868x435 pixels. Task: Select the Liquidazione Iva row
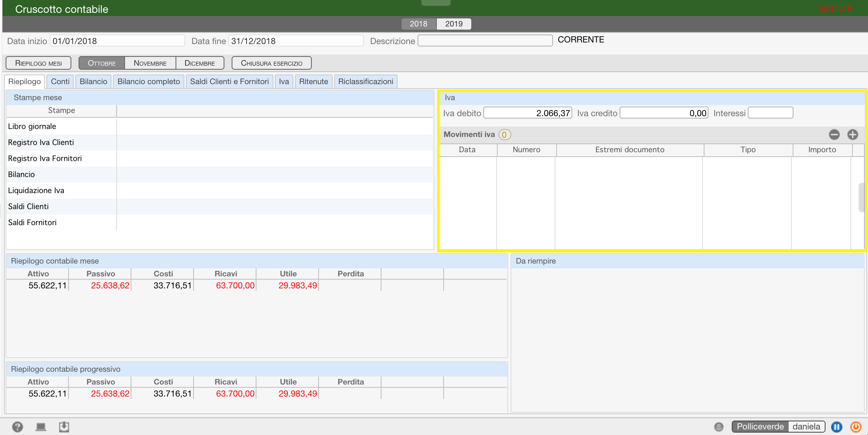pos(220,191)
